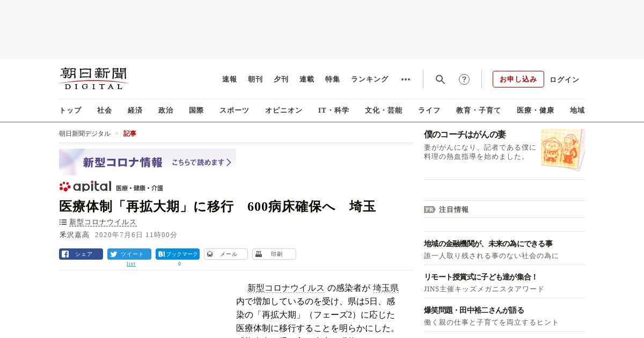644x338 pixels.
Task: Go to ライフ section tab
Action: tap(429, 111)
